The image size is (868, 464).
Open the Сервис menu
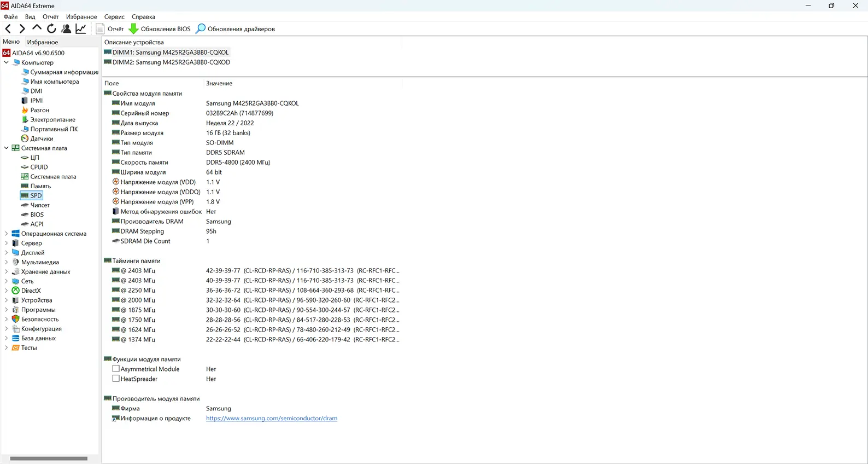tap(114, 17)
